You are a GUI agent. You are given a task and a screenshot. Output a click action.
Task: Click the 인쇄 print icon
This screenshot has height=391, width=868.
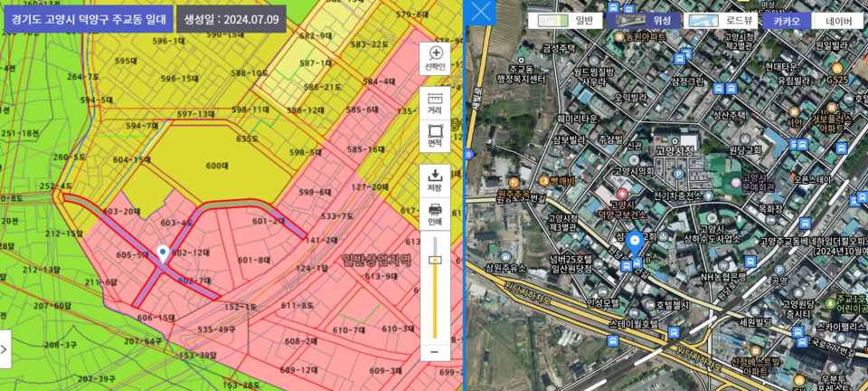click(435, 215)
